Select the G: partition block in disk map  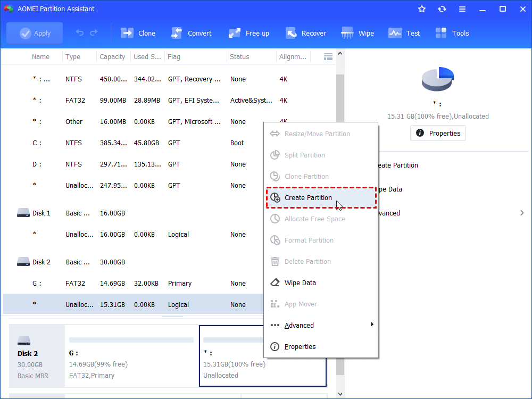(131, 355)
